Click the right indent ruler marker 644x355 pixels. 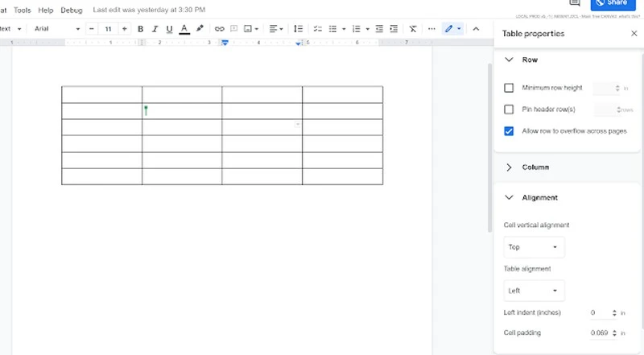coord(298,43)
